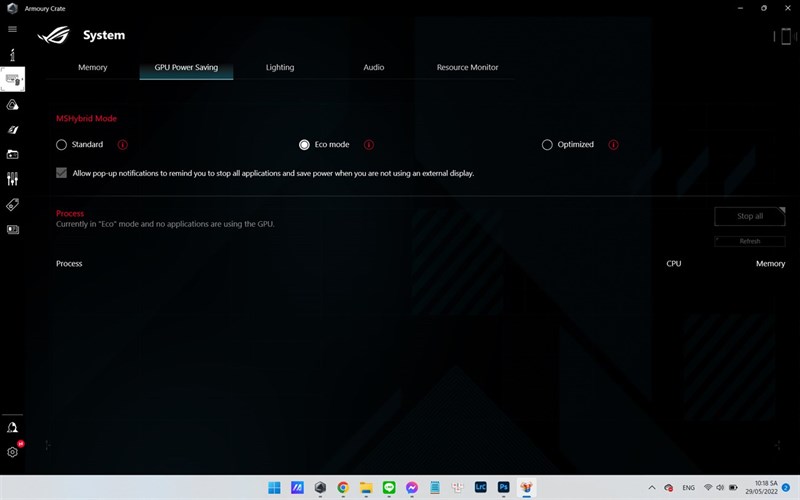Open Windows Start menu

click(274, 488)
